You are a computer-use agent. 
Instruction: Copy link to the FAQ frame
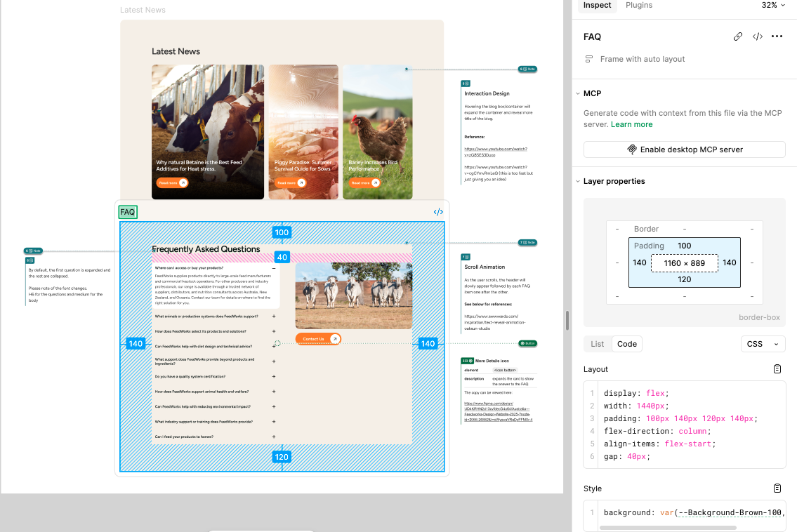click(x=738, y=36)
